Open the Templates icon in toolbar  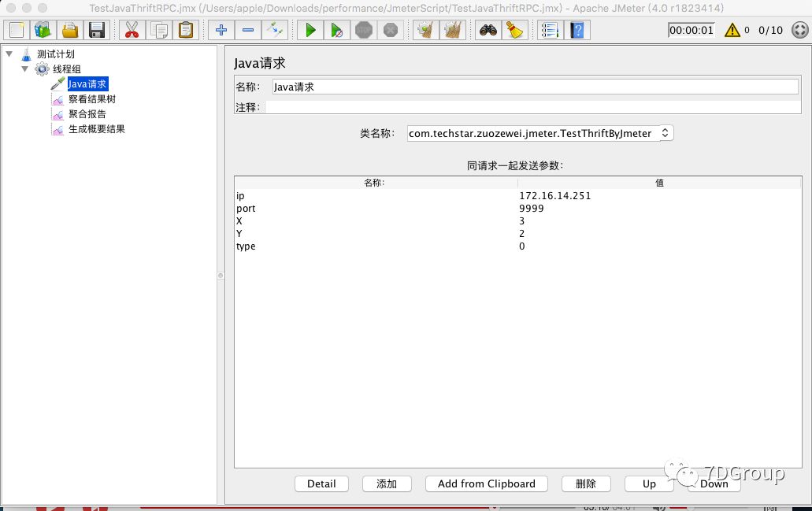[43, 30]
